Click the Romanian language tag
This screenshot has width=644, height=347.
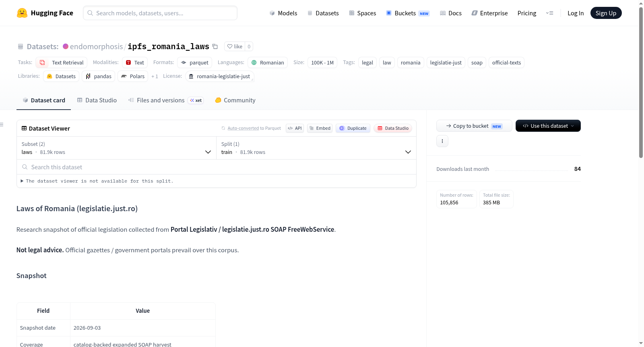point(268,62)
